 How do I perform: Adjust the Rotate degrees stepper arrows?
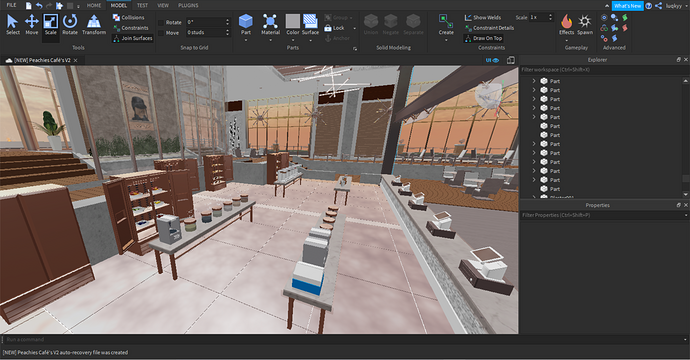pos(228,22)
